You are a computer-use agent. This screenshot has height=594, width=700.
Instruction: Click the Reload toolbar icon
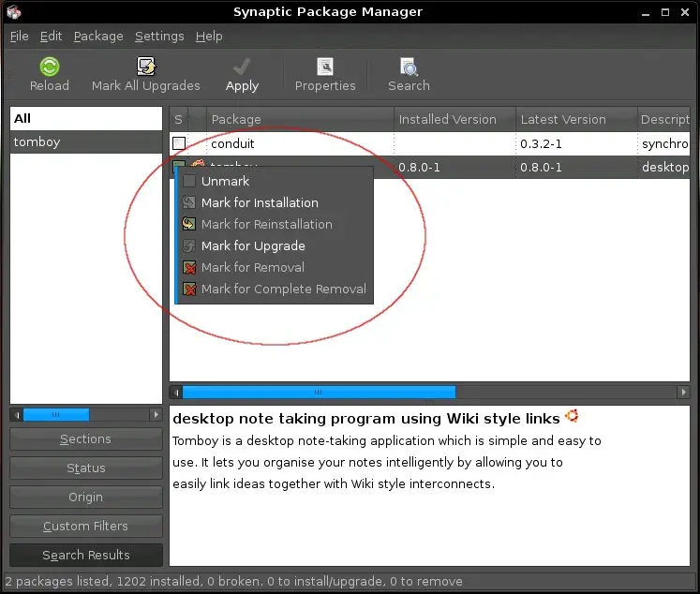coord(49,67)
